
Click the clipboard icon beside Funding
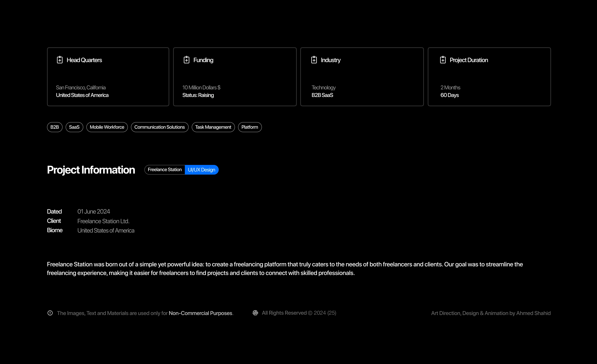186,60
